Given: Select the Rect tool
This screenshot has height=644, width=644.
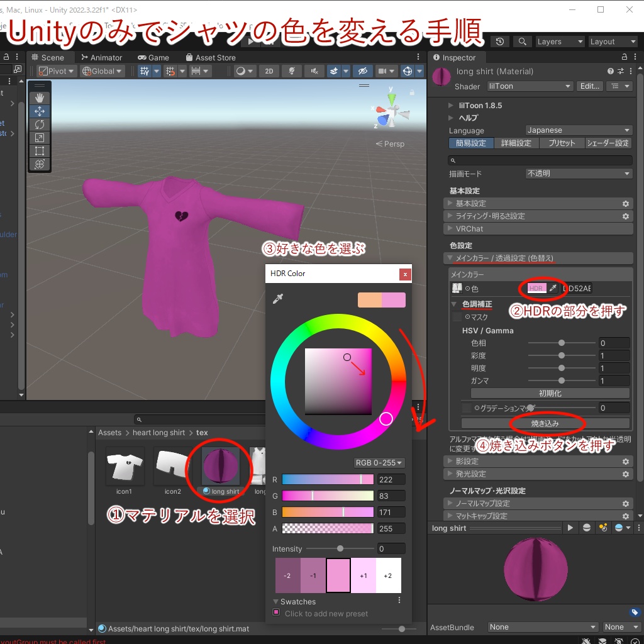Looking at the screenshot, I should (40, 151).
